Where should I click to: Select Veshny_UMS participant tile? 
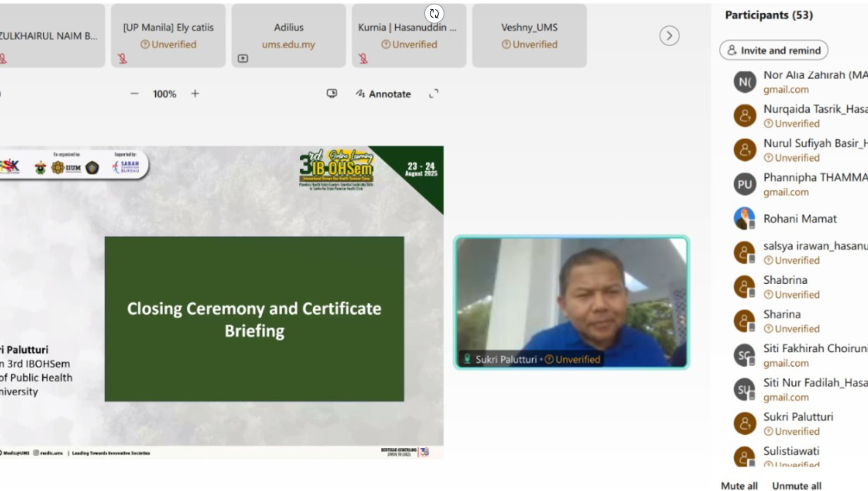(x=530, y=35)
